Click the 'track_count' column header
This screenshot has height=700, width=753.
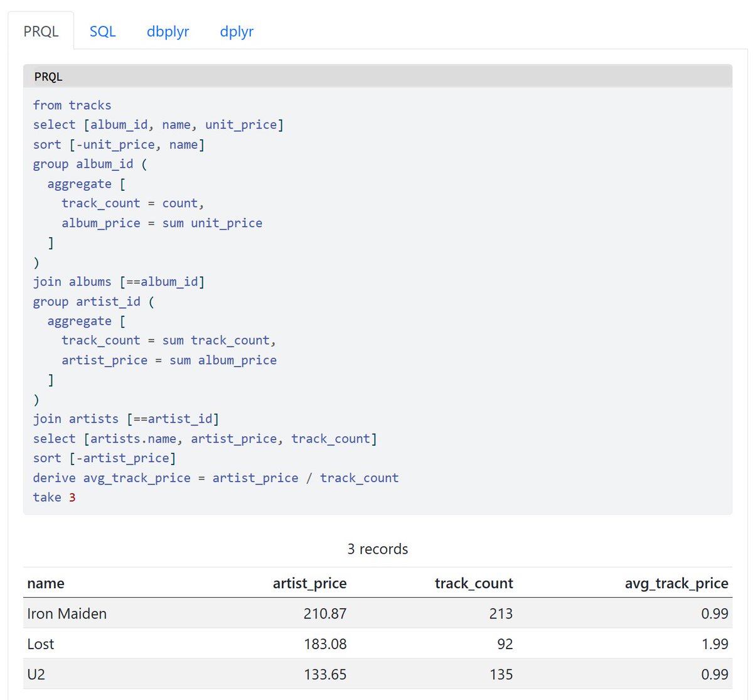[474, 583]
